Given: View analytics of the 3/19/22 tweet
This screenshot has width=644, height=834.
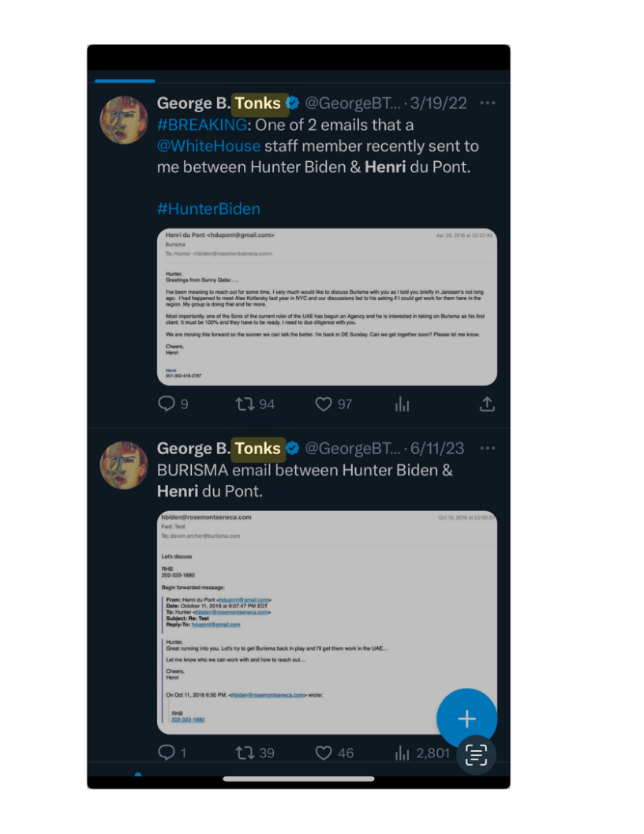Looking at the screenshot, I should 402,404.
